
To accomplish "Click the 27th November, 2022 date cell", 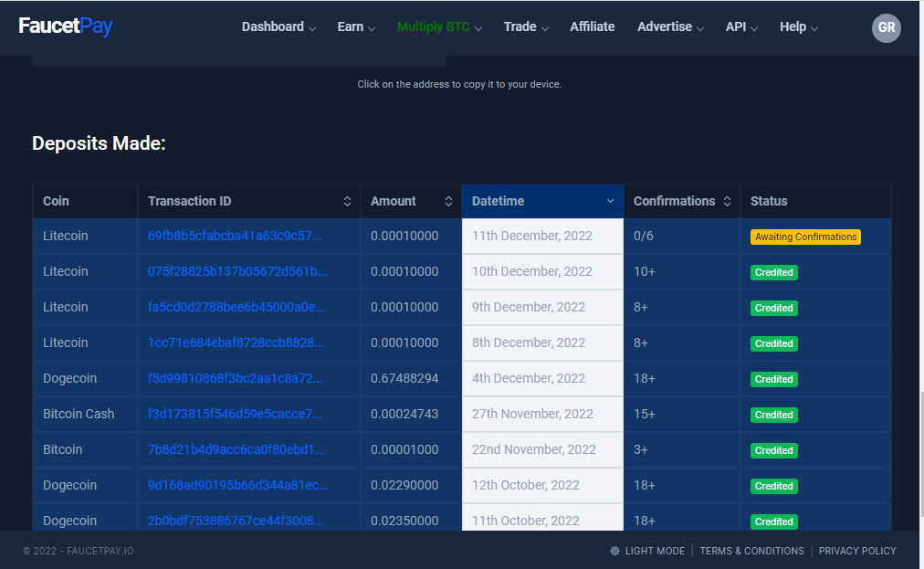I will 542,414.
